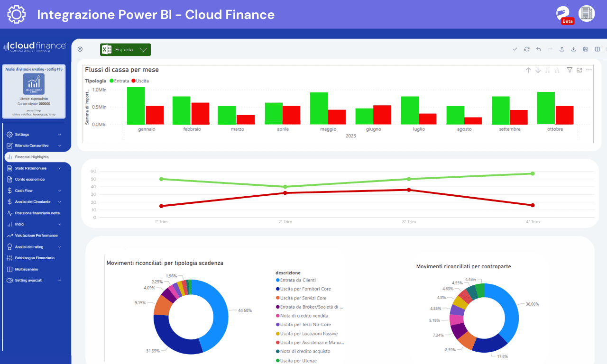This screenshot has width=607, height=364.
Task: Open the Esporta Excel dropdown
Action: click(125, 49)
